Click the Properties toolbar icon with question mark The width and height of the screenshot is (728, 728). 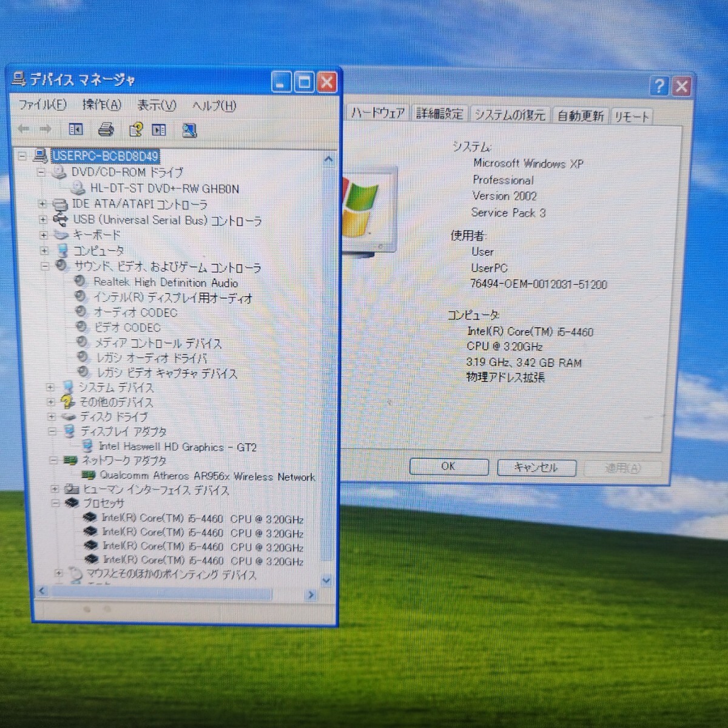tap(135, 130)
